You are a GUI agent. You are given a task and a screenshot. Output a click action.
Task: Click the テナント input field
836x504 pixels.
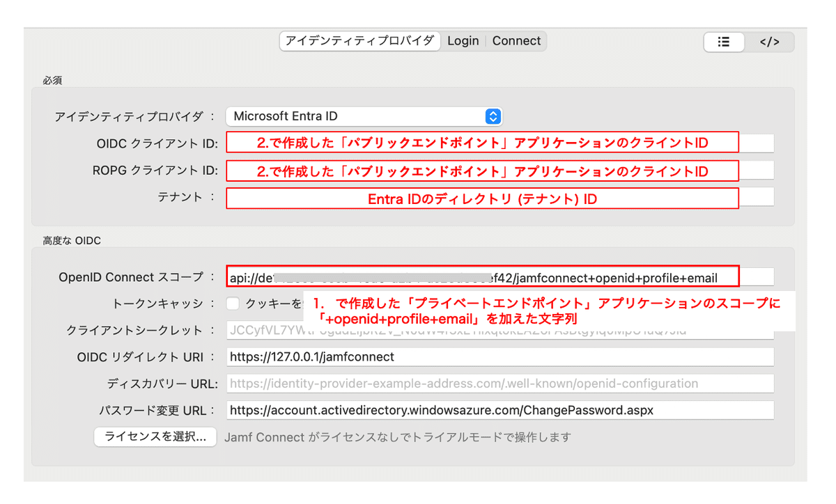pos(500,198)
